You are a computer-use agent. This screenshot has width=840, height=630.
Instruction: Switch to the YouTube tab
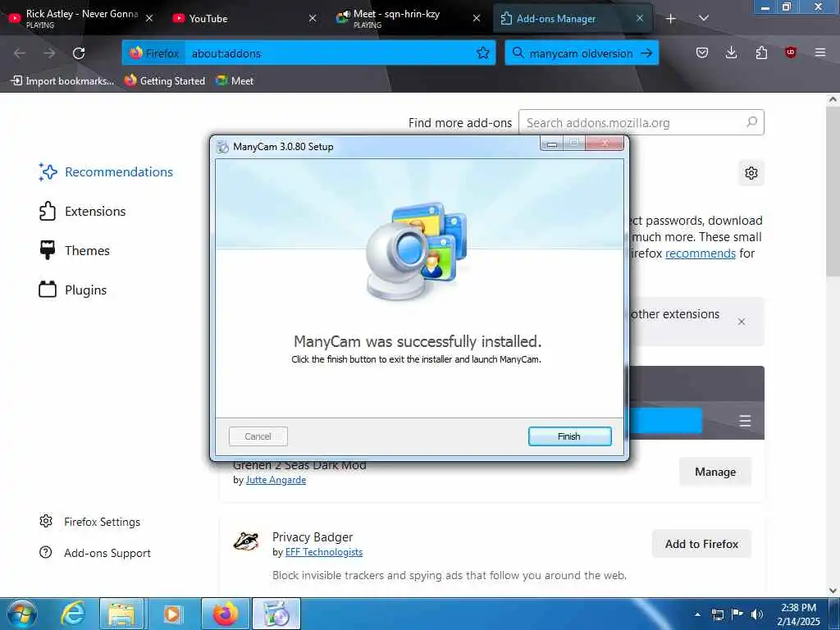(244, 18)
